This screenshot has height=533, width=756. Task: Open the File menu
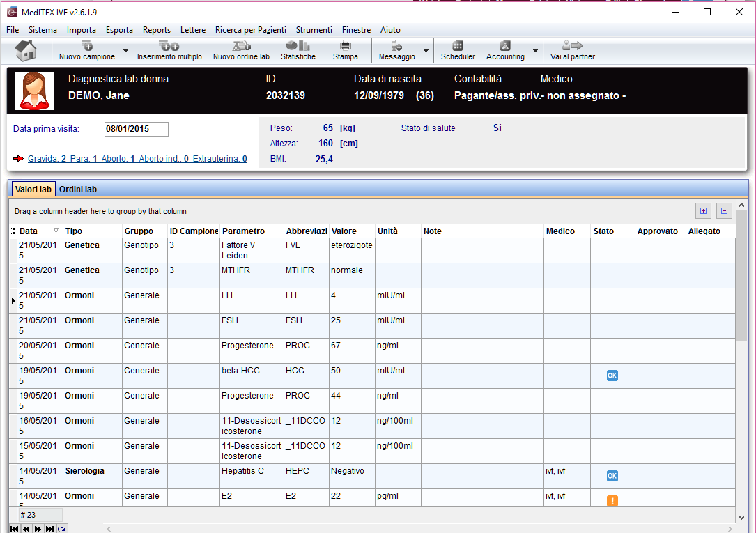pos(13,30)
